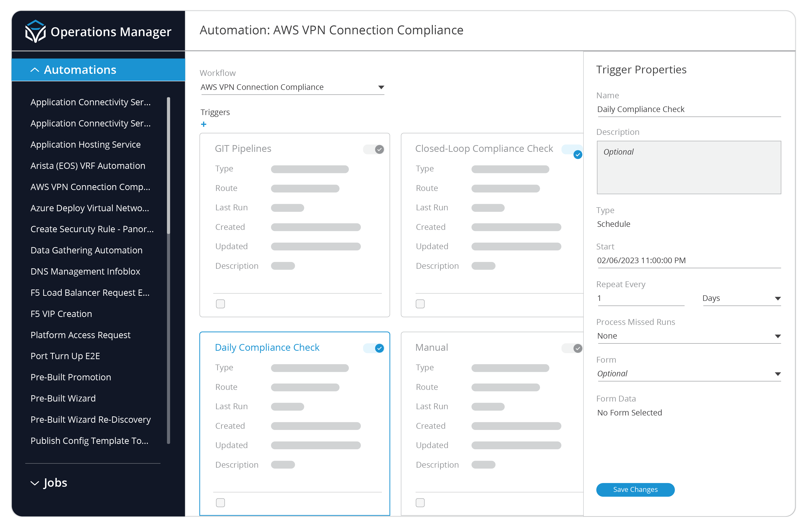Toggle the GIT Pipelines trigger switch

click(374, 149)
